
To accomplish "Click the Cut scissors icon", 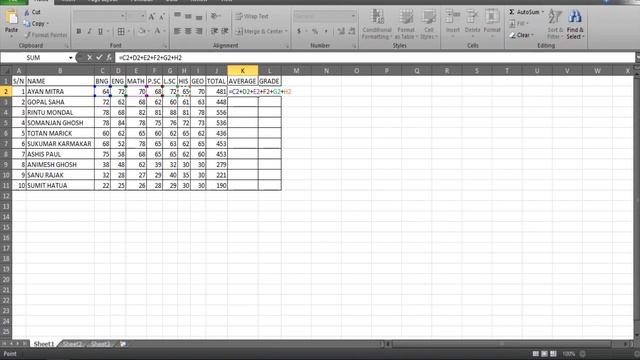I will click(27, 13).
